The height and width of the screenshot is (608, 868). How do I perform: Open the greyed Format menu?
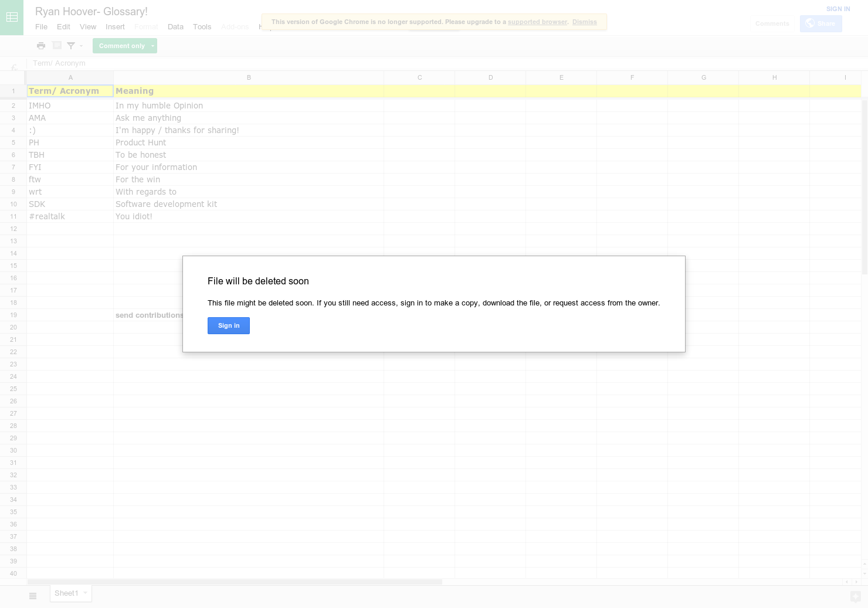pyautogui.click(x=146, y=27)
